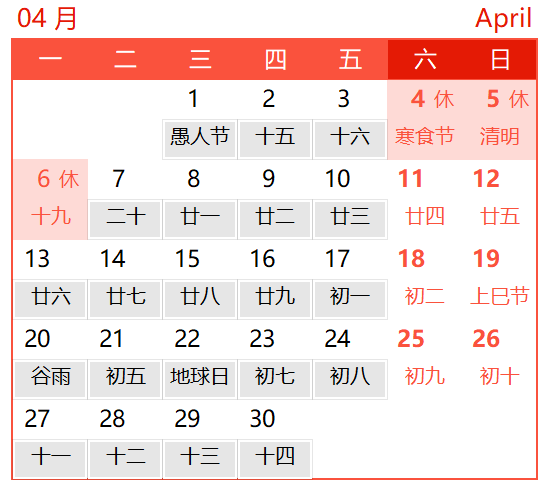Screen dimensions: 548x485
Task: Click date 7 with lunar 二十
Action: [125, 200]
